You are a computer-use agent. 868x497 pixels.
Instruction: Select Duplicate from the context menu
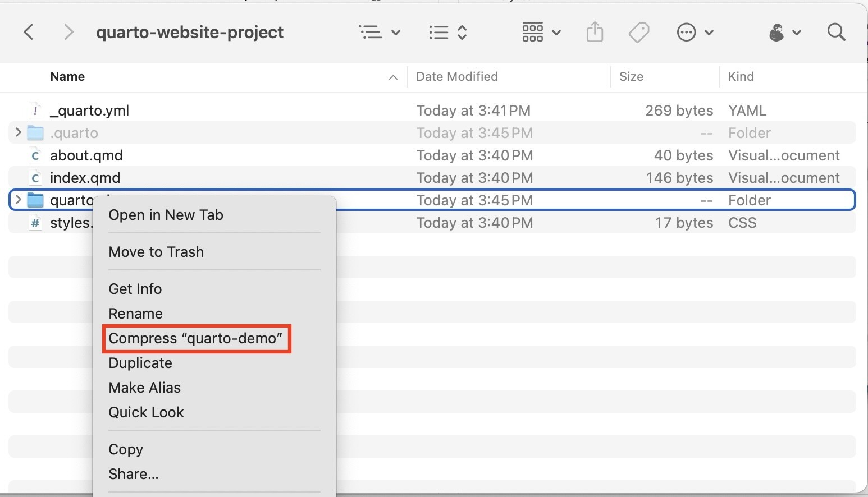(140, 363)
